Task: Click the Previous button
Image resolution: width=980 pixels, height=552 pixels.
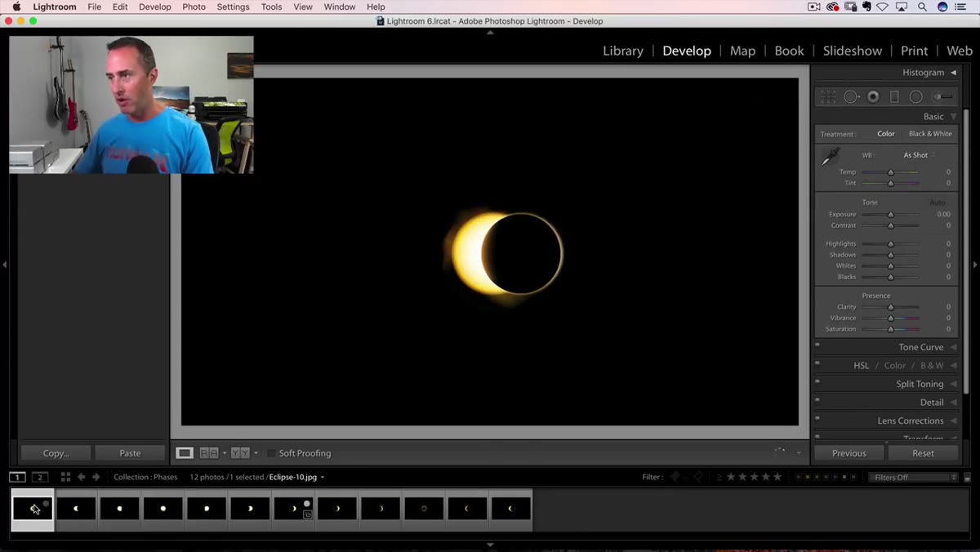Action: tap(849, 453)
